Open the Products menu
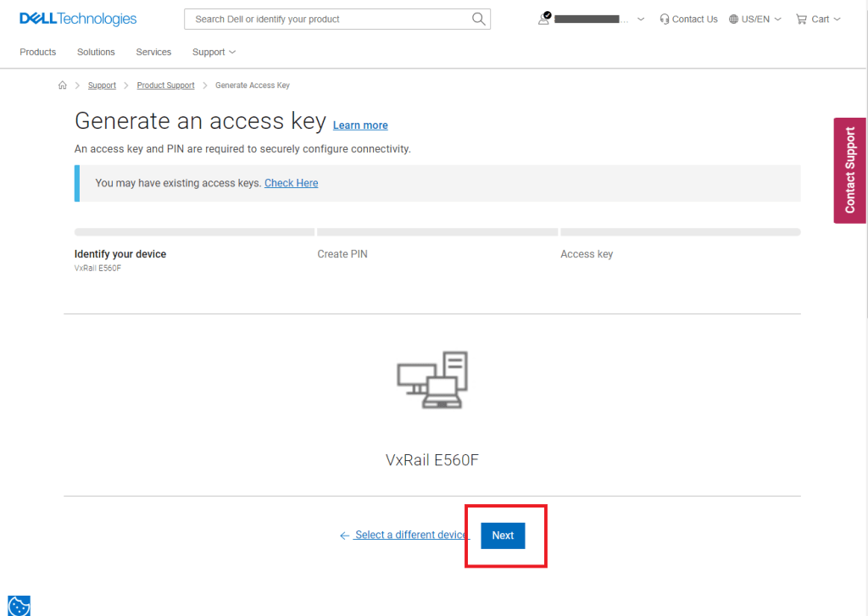 pyautogui.click(x=38, y=52)
